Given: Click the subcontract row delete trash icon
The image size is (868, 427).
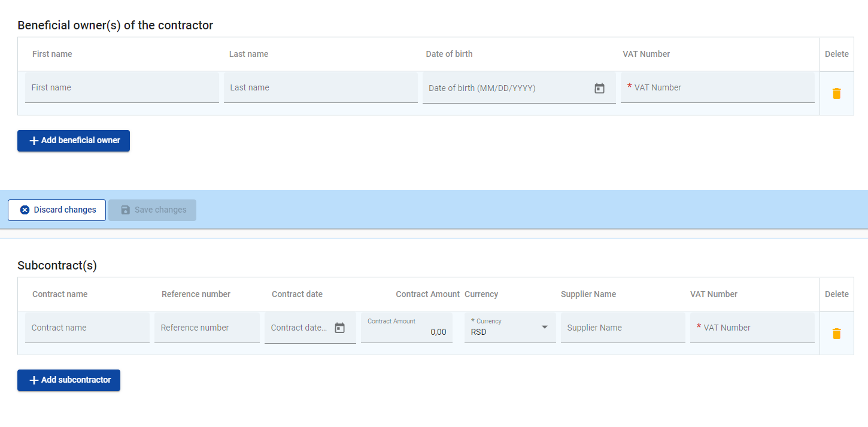Looking at the screenshot, I should [836, 334].
